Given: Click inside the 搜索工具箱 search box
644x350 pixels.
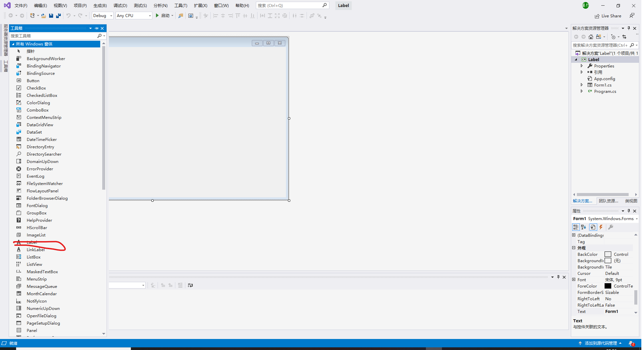Looking at the screenshot, I should pos(50,36).
